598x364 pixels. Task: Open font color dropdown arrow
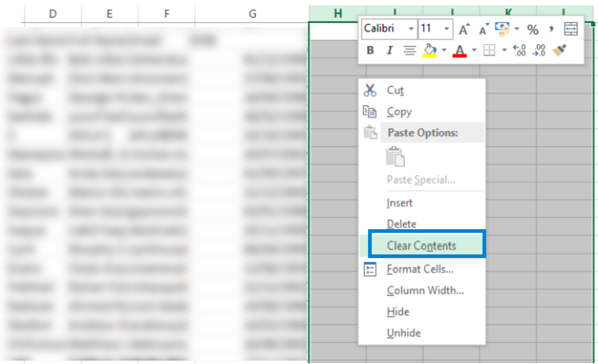[474, 50]
